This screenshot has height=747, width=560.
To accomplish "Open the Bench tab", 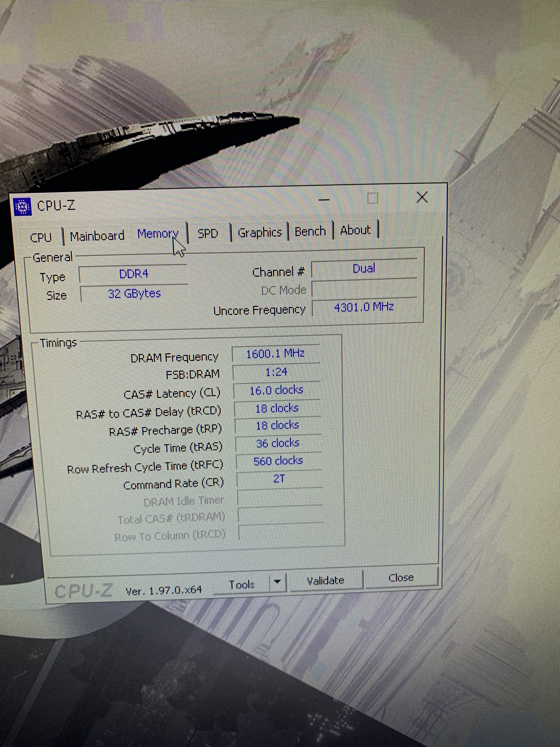I will [x=310, y=231].
